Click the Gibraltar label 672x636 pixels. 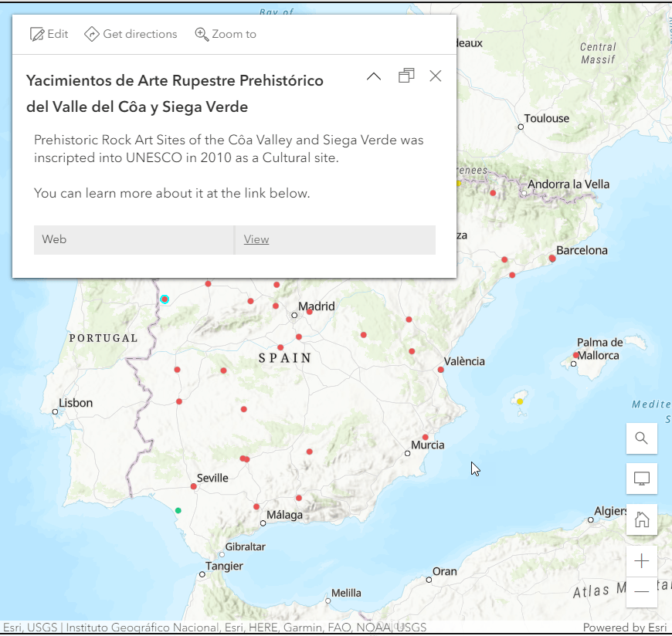click(245, 547)
